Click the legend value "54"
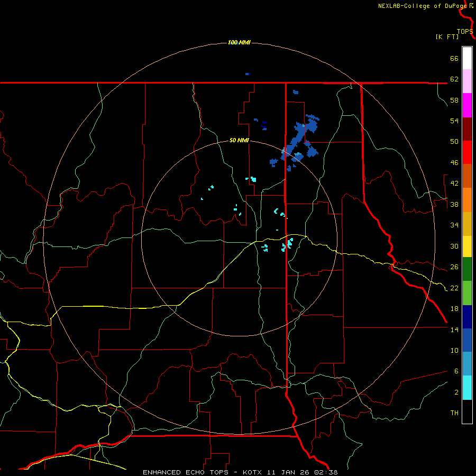 (454, 121)
